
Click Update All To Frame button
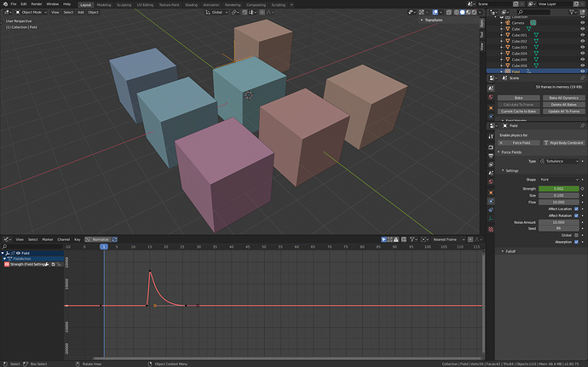[563, 112]
